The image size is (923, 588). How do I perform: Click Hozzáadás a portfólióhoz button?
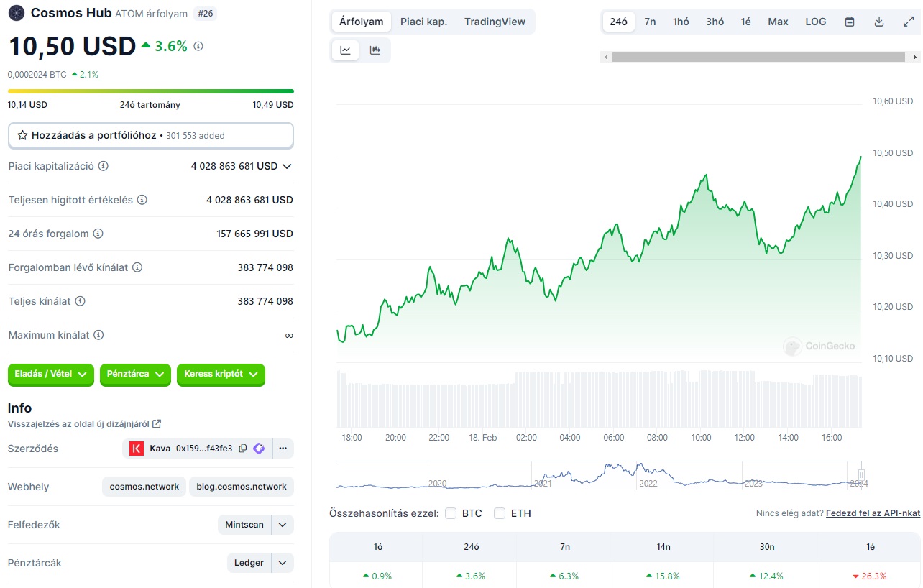[x=151, y=135]
